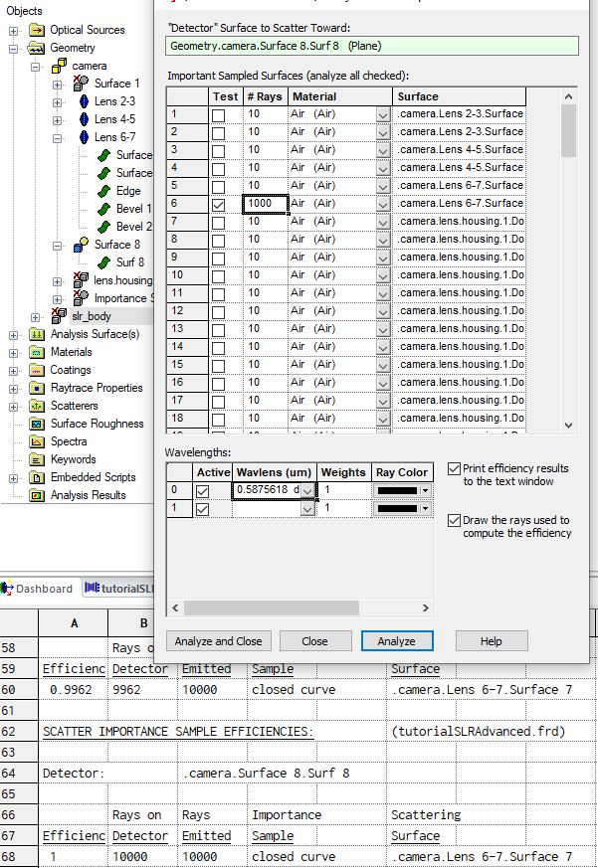The height and width of the screenshot is (868, 598).
Task: Open Ray Color swatch for wavelength 0
Action: 403,490
